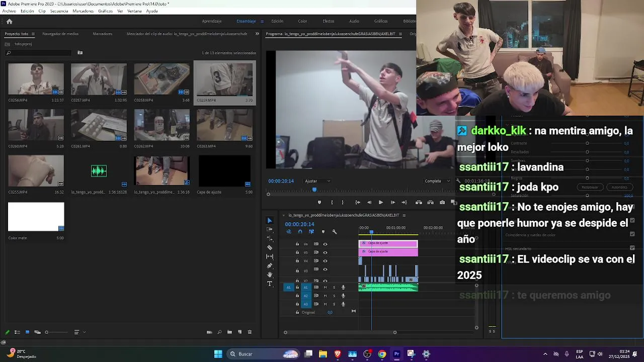Open Find in Project panel
The width and height of the screenshot is (644, 362).
coord(219,332)
